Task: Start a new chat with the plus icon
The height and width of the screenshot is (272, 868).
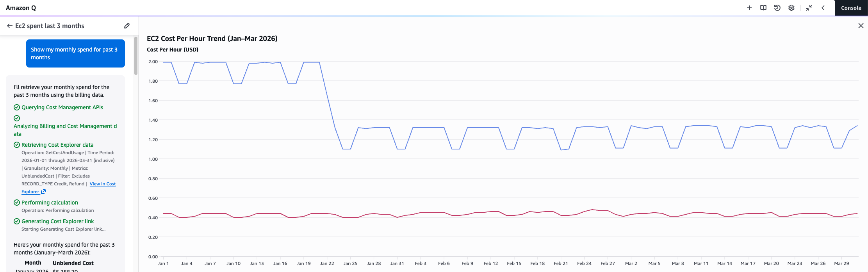Action: point(749,8)
